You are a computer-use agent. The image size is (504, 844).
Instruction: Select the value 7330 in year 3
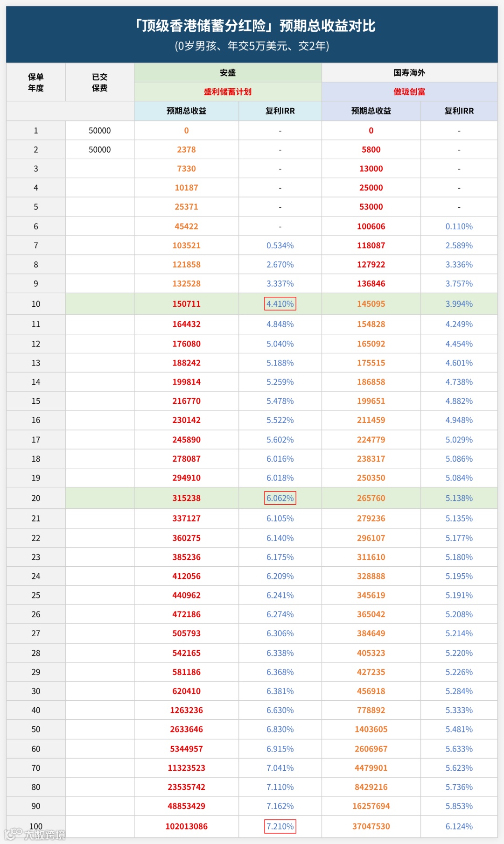click(x=186, y=169)
